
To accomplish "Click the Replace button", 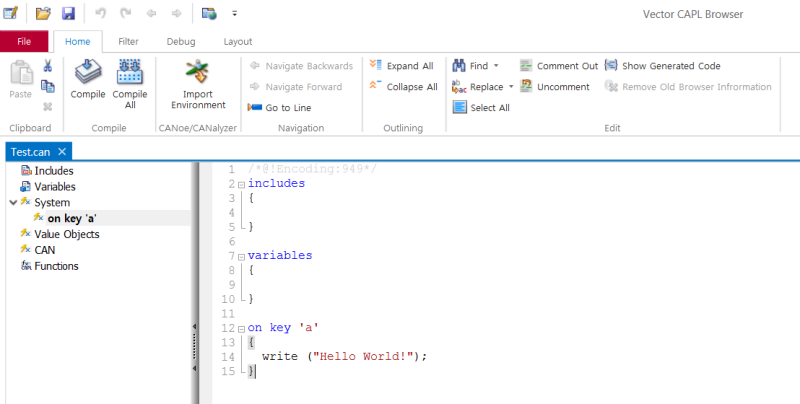I will [x=478, y=87].
